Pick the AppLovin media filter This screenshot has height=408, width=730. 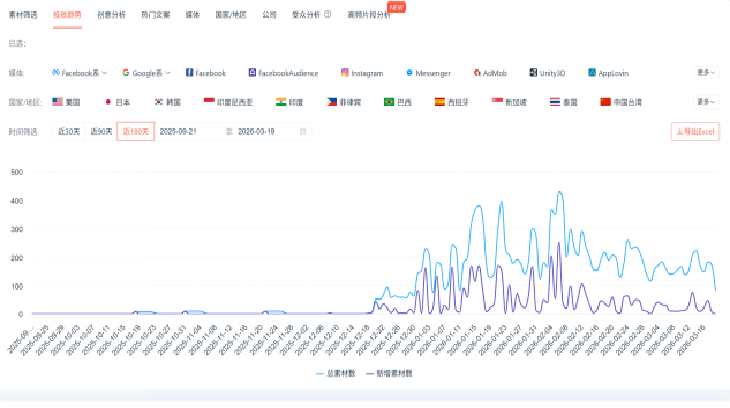612,73
